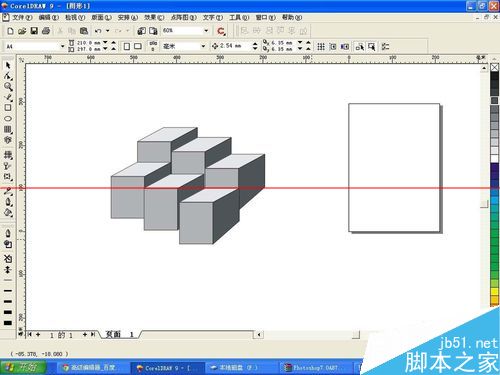Click the first page navigator arrow
This screenshot has height=375, width=500.
[x=29, y=334]
